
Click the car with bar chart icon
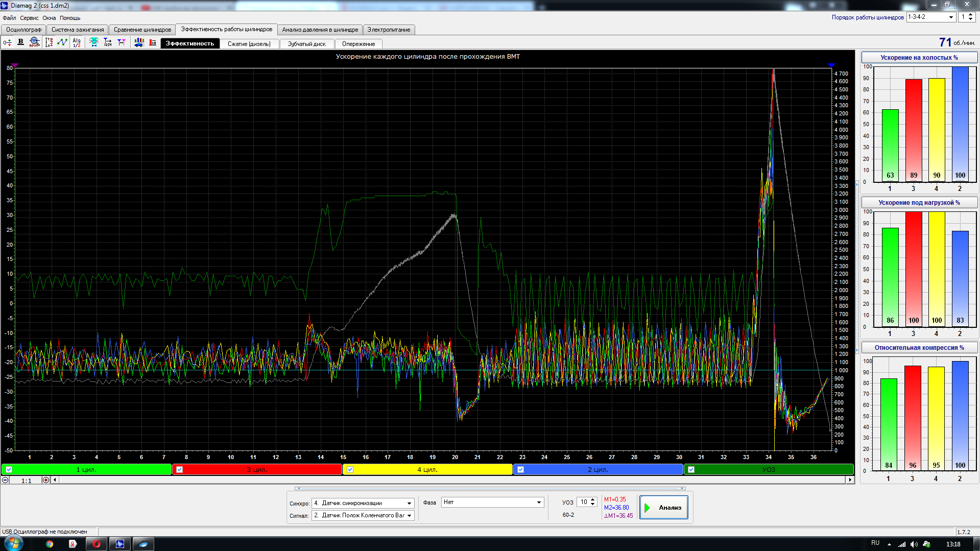(x=139, y=42)
